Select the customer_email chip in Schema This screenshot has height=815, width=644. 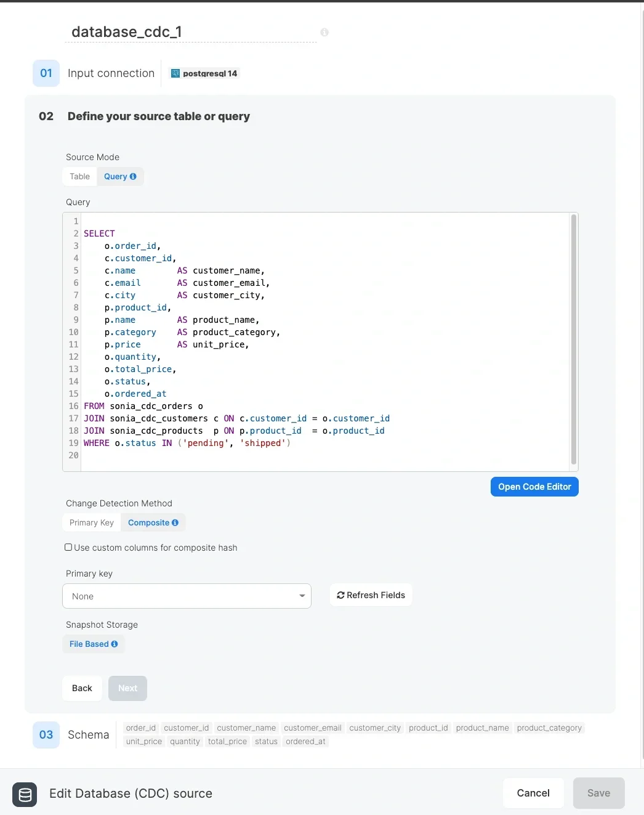coord(313,728)
